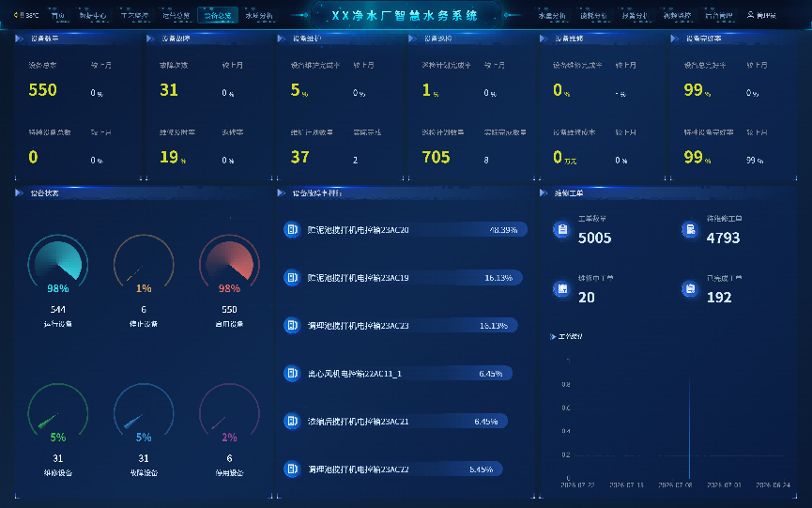This screenshot has height=508, width=812.
Task: Click the green 5% gauge showing 31
Action: (58, 412)
